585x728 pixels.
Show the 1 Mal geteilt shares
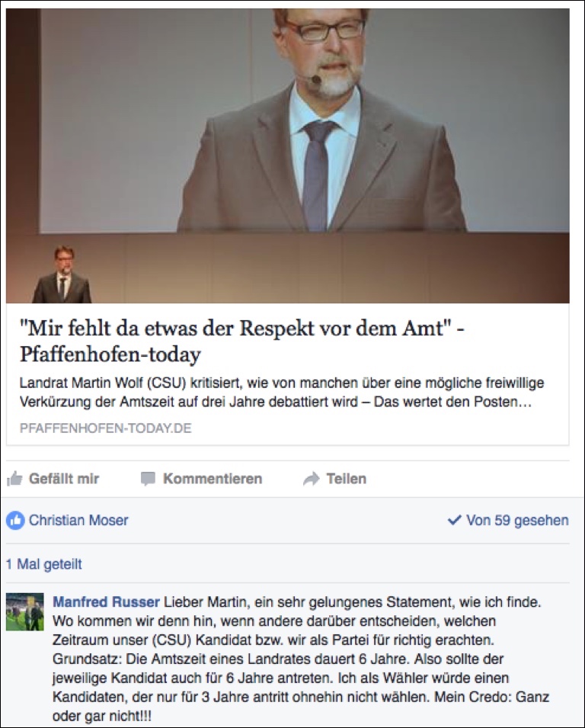[x=44, y=564]
